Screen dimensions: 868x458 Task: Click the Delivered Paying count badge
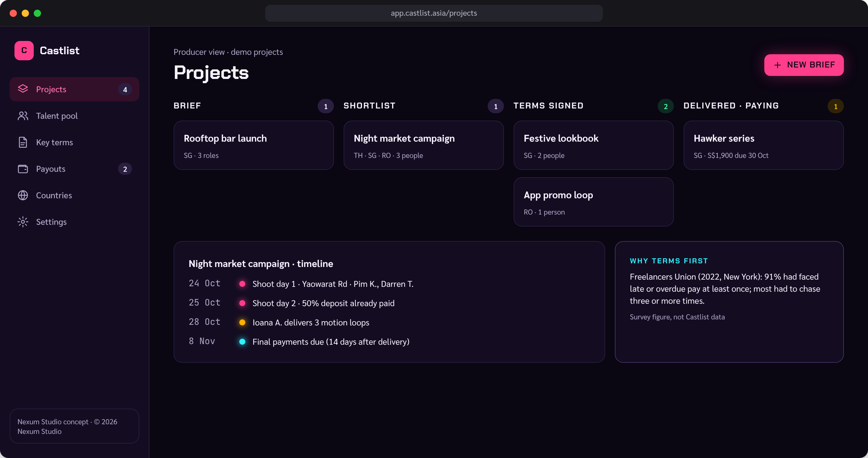pyautogui.click(x=836, y=106)
